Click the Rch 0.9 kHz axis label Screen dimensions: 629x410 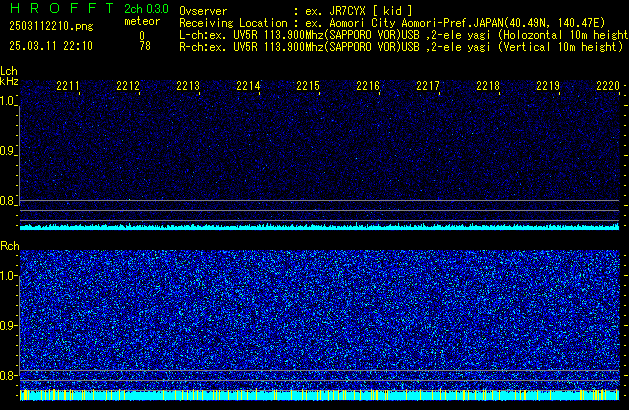point(7,325)
